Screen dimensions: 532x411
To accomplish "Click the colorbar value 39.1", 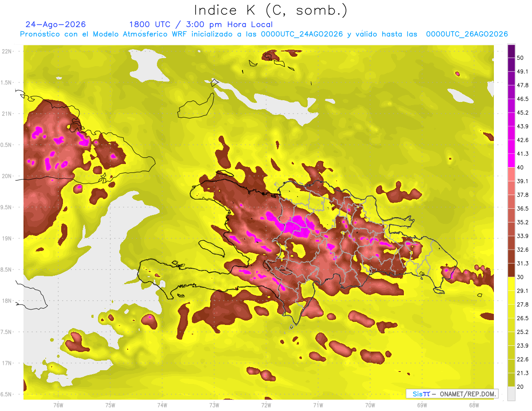I will click(523, 181).
